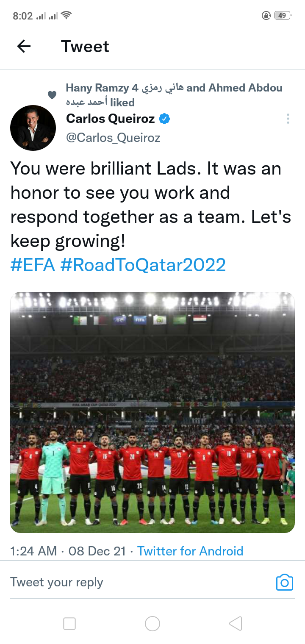Open the team photo attachment
This screenshot has height=644, width=305.
[x=152, y=412]
